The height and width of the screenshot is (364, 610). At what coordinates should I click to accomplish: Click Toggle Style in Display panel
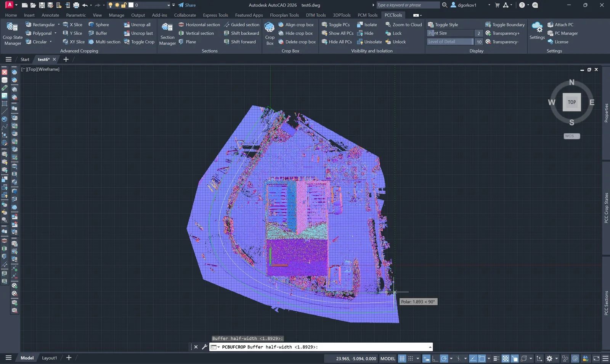coord(443,24)
